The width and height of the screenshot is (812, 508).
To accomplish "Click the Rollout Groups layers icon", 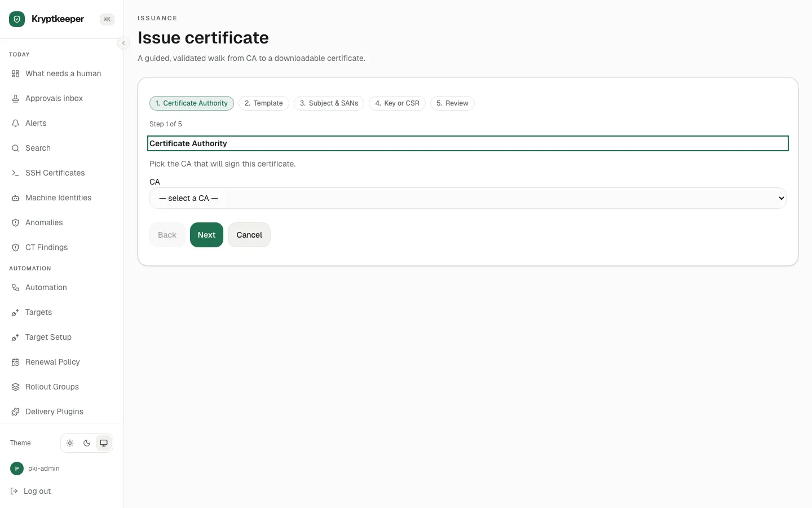I will tap(15, 387).
